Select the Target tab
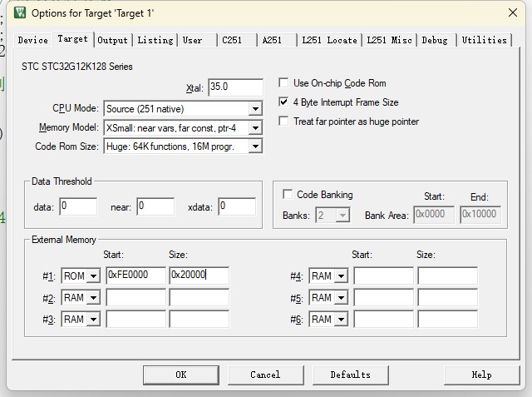Viewport: 532px width, 397px height. [72, 39]
